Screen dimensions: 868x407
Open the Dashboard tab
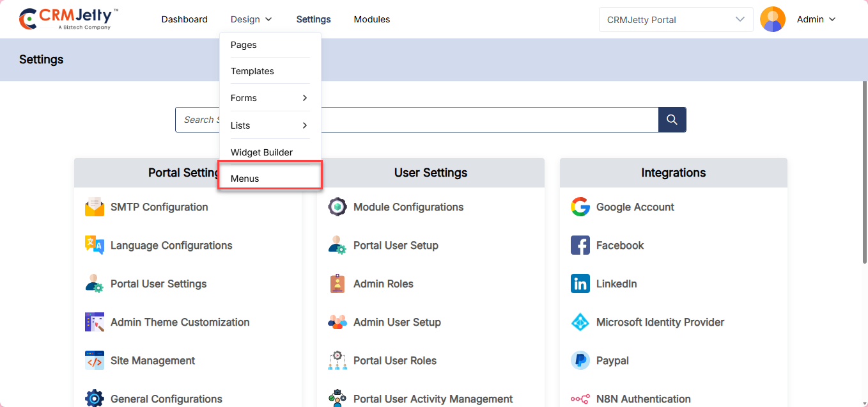point(184,19)
